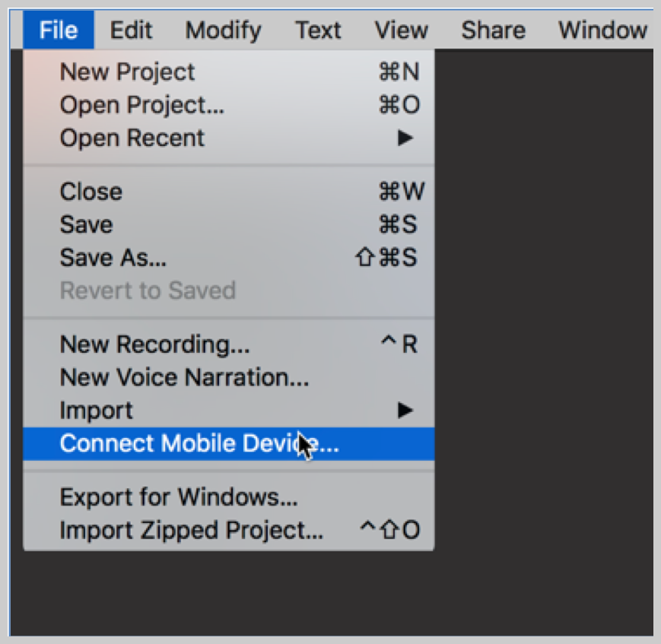Choose Close from the File menu
Viewport: 661px width, 644px height.
[229, 192]
